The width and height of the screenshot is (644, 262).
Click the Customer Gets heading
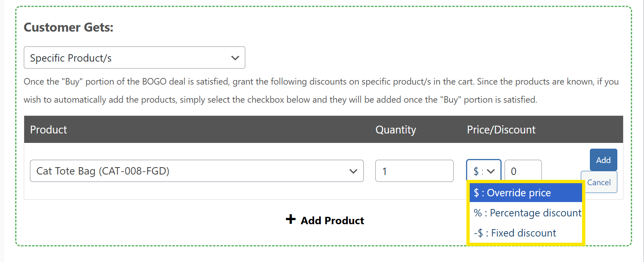(x=69, y=28)
